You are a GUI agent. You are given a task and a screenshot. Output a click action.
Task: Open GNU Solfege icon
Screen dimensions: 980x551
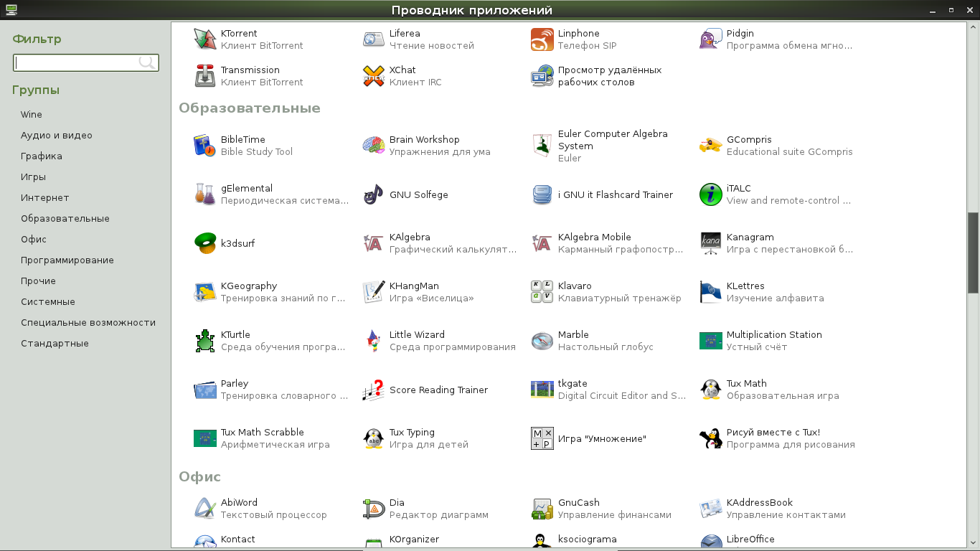pos(374,194)
